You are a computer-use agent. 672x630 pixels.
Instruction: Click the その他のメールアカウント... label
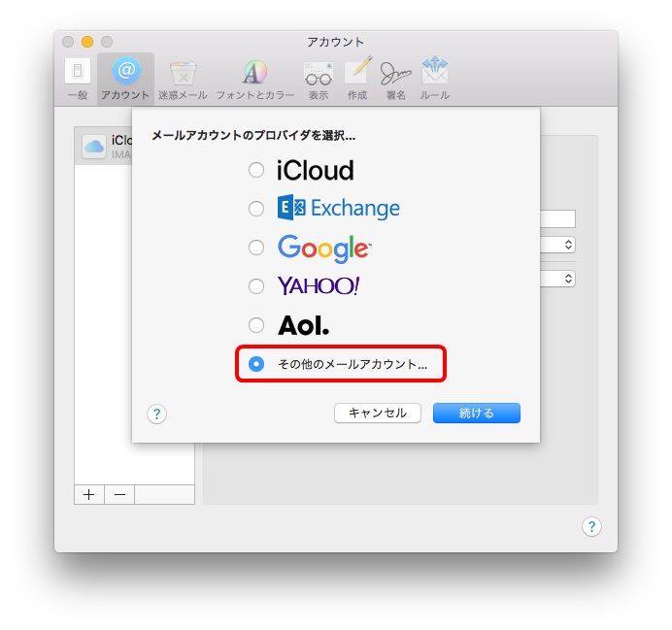(353, 364)
